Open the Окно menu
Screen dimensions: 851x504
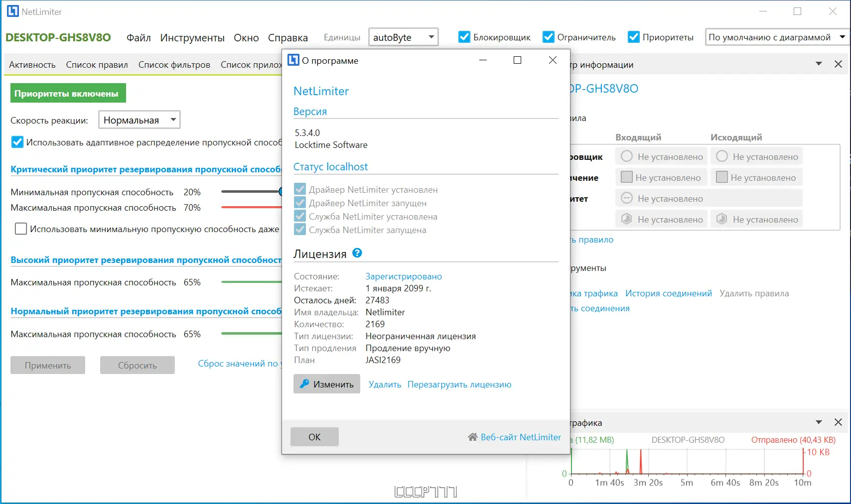click(x=246, y=37)
